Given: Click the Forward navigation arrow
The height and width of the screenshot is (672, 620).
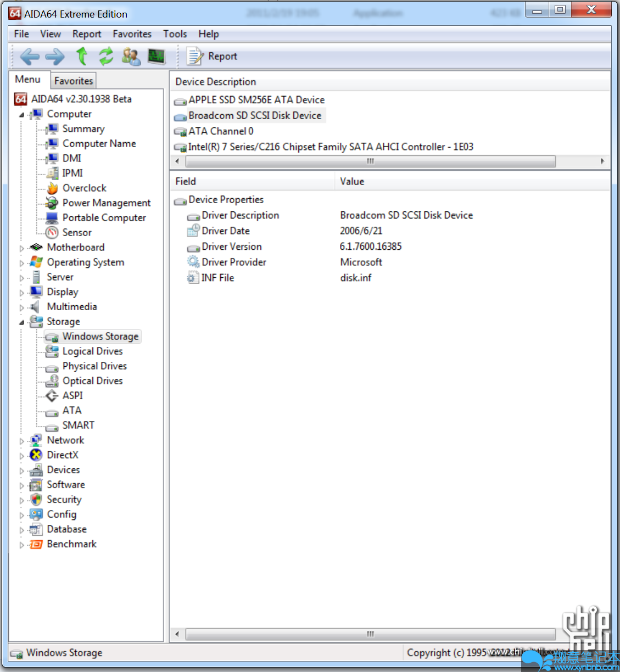Looking at the screenshot, I should click(55, 56).
